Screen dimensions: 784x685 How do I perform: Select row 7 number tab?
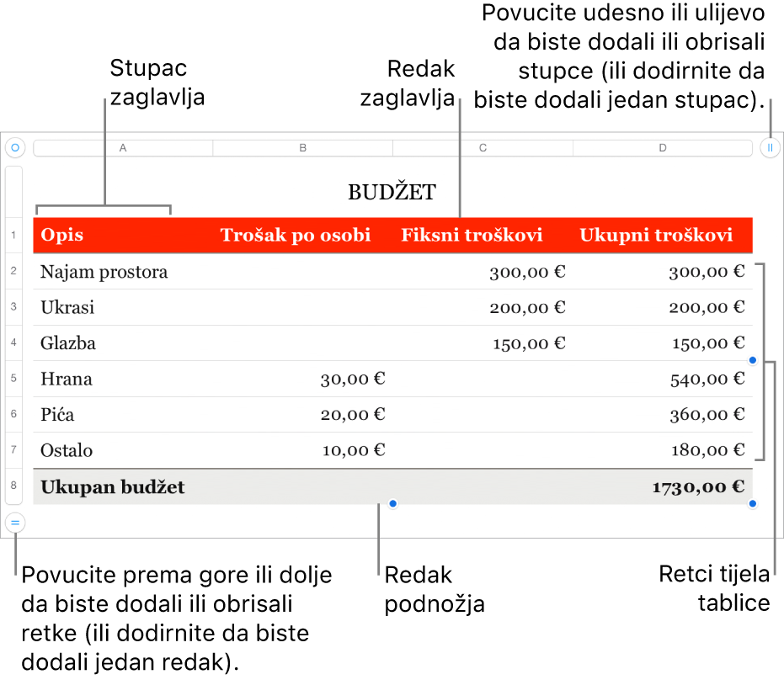pyautogui.click(x=13, y=449)
